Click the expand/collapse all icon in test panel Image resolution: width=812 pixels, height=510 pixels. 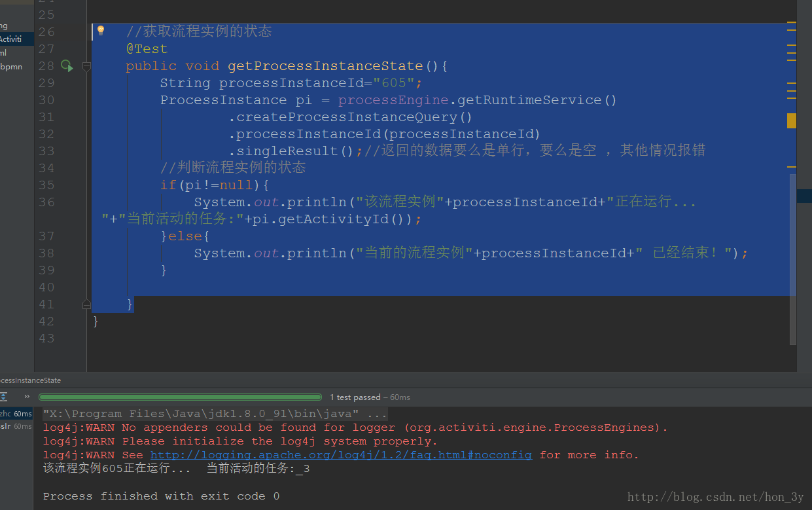pos(4,397)
